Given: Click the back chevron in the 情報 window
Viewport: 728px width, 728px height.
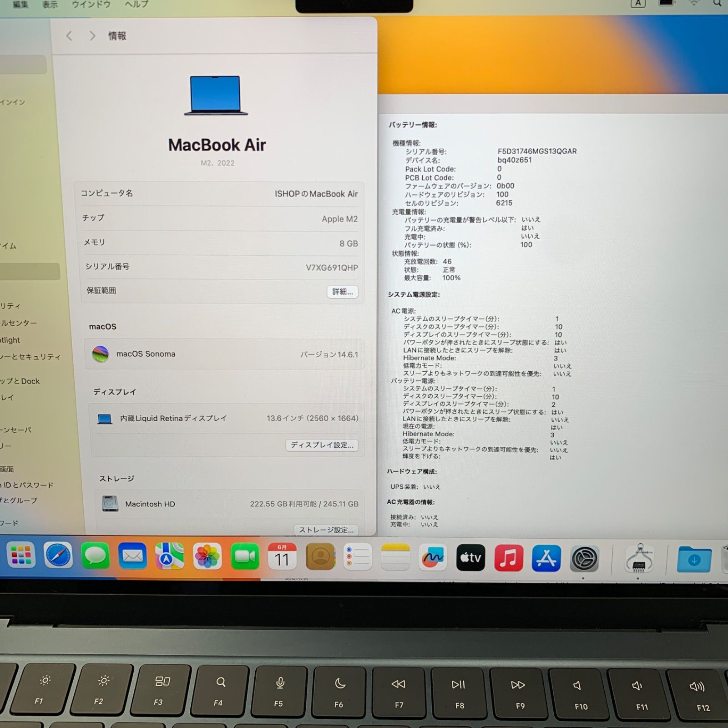Looking at the screenshot, I should click(x=69, y=35).
